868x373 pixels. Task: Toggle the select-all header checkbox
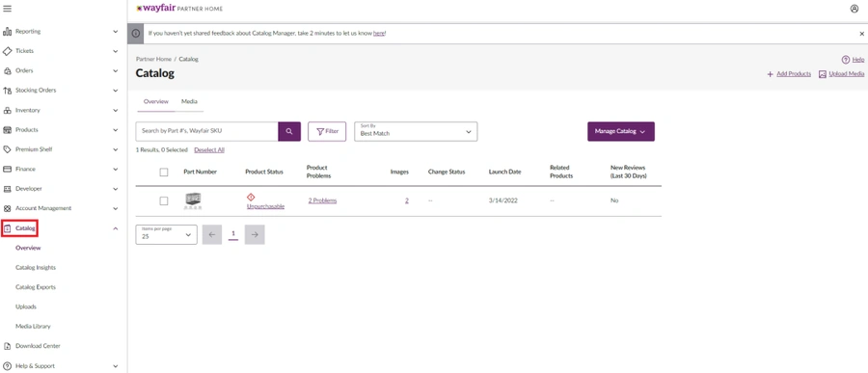(x=164, y=173)
